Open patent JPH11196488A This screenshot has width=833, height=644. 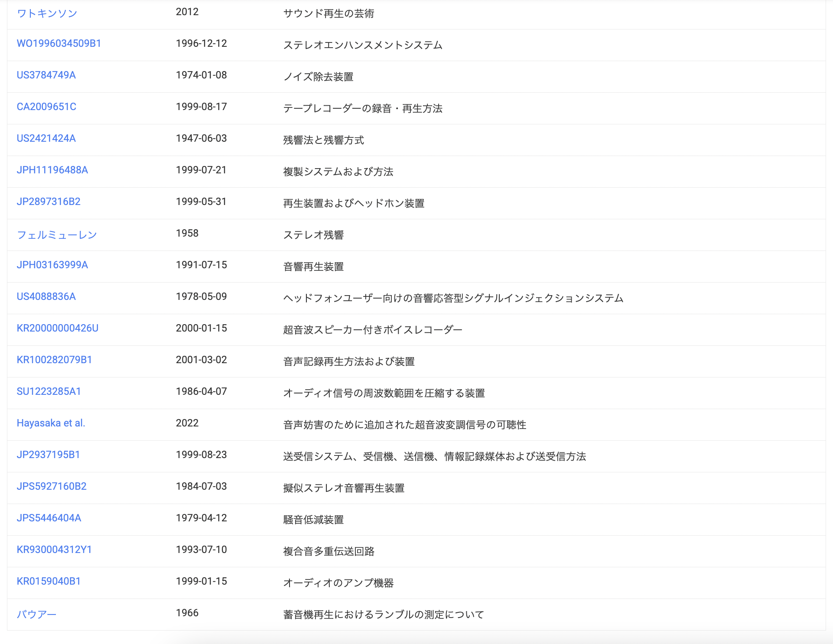52,170
